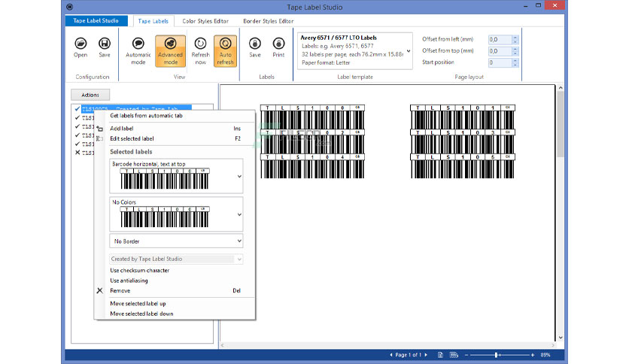Image resolution: width=629 pixels, height=364 pixels.
Task: Click the Actions button
Action: pyautogui.click(x=90, y=95)
